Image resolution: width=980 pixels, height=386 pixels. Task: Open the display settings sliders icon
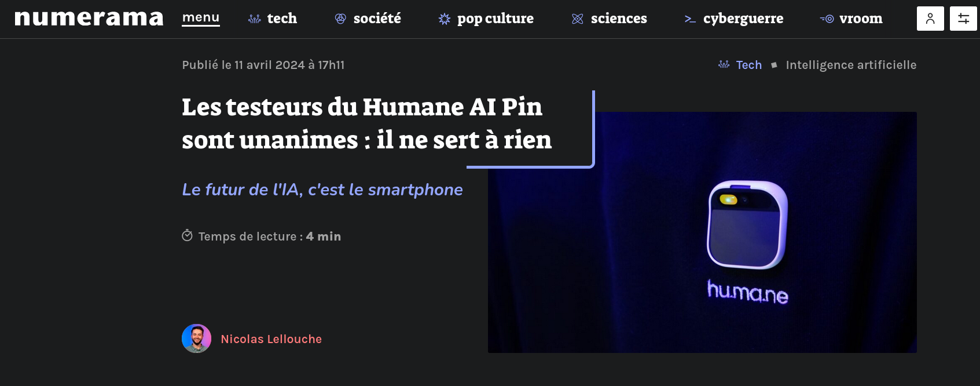pos(963,19)
